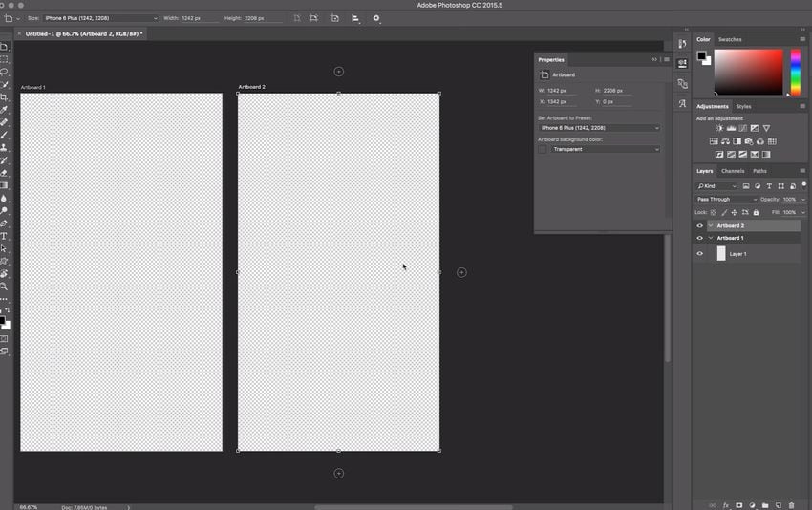Screen dimensions: 812x510
Task: Switch to the Channels tab
Action: click(733, 171)
